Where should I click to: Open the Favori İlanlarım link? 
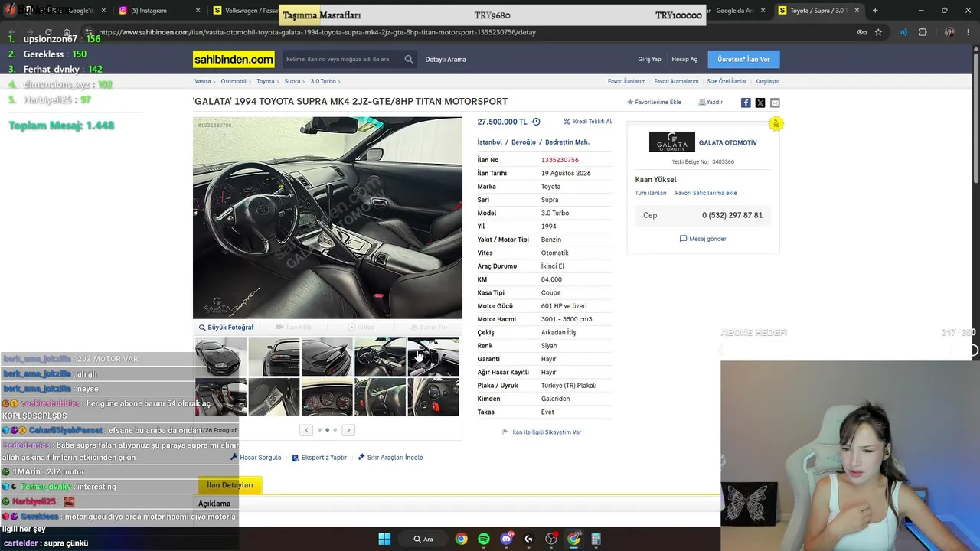(626, 81)
